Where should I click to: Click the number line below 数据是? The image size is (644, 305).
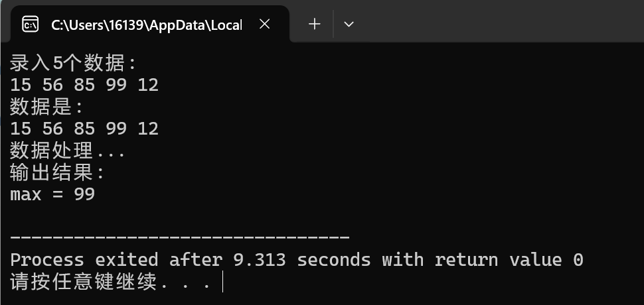tap(84, 129)
